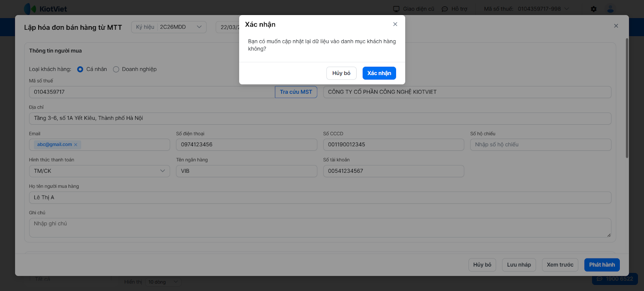Click Xem trước button
This screenshot has width=644, height=291.
[560, 265]
